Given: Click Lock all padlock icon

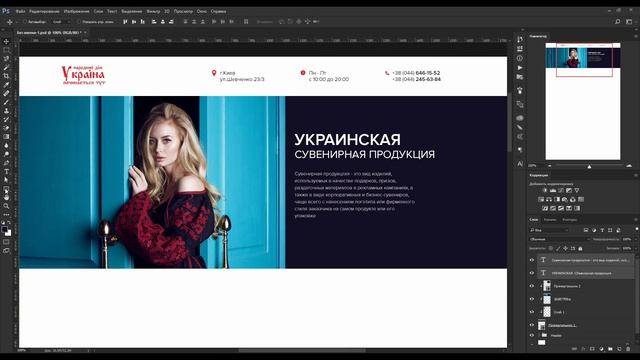Looking at the screenshot, I should 580,248.
